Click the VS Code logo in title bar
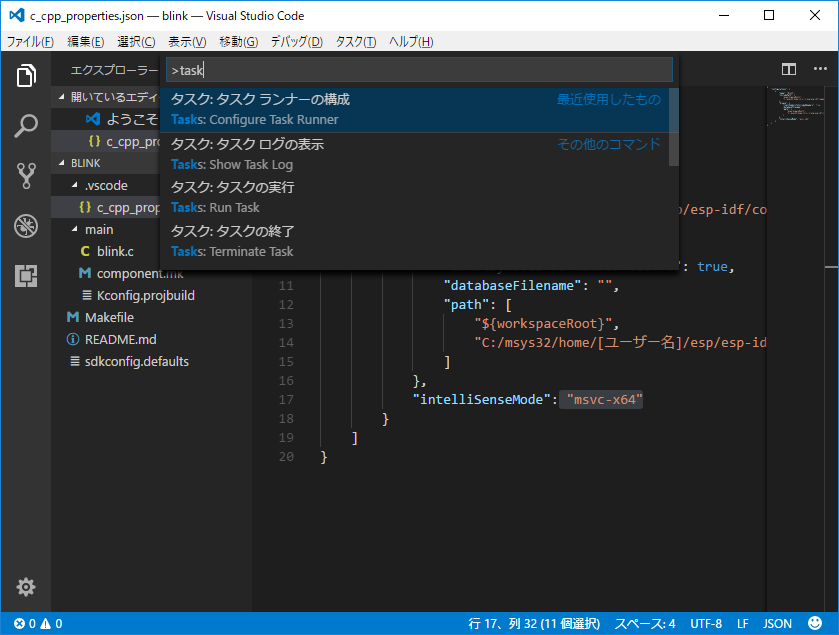 coord(17,15)
